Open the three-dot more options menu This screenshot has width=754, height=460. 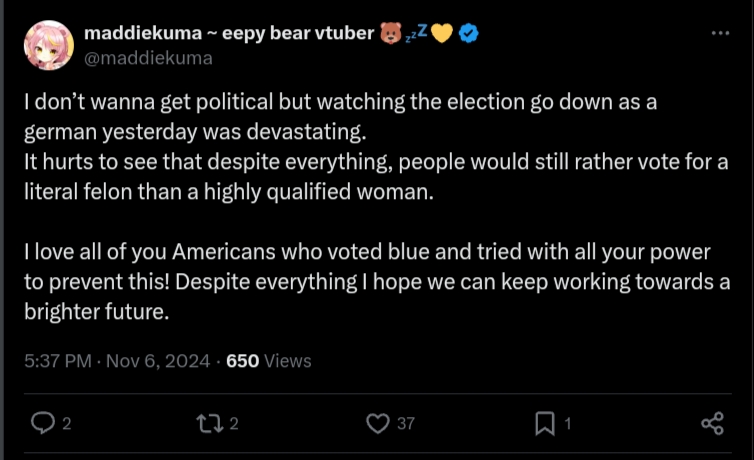click(720, 33)
